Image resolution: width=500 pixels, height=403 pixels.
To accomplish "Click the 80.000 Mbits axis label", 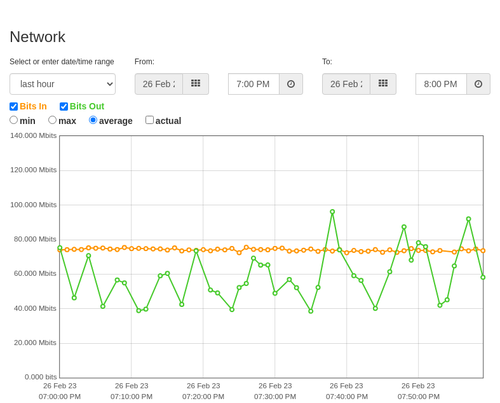I will point(35,239).
